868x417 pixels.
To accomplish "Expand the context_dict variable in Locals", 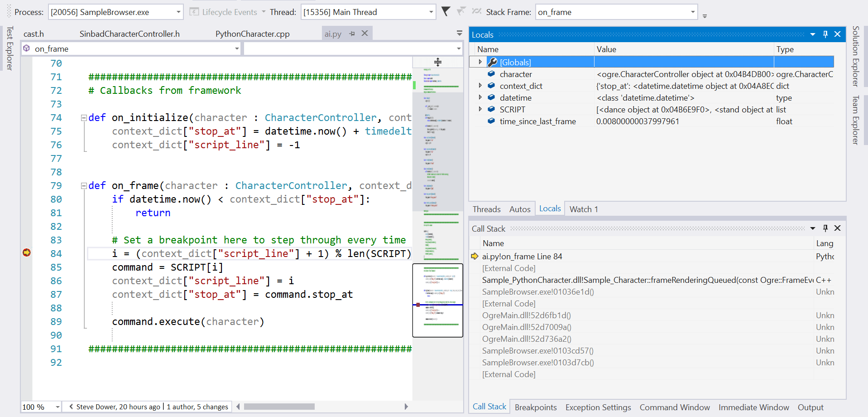I will pyautogui.click(x=480, y=86).
